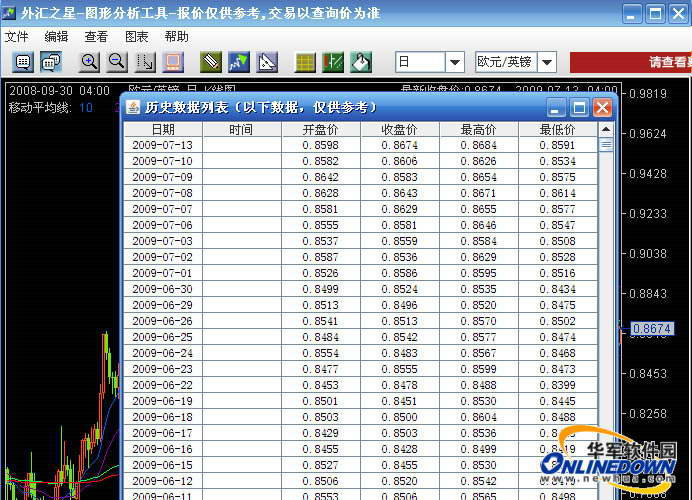Open the 图表 menu

click(x=136, y=37)
